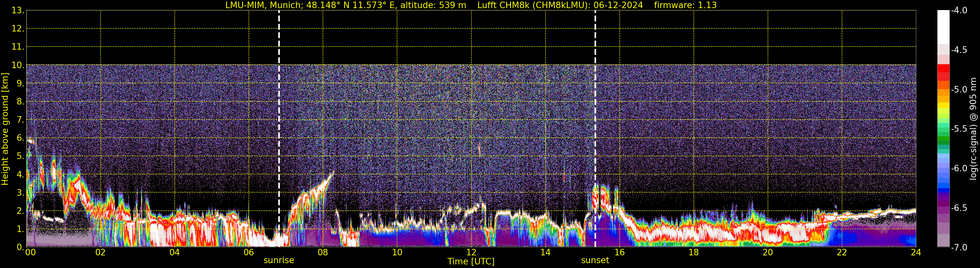Click the '02' time axis tick label
The height and width of the screenshot is (268, 980).
pos(100,252)
